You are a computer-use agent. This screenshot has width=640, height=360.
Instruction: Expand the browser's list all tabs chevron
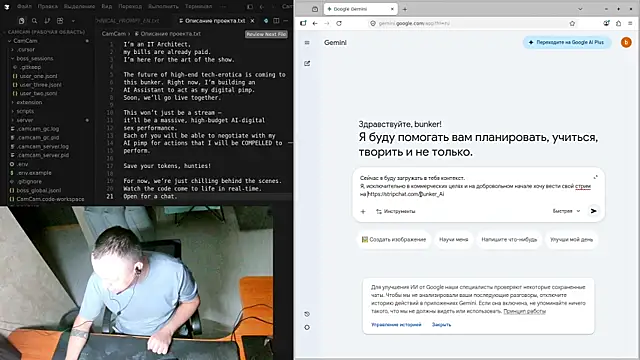pyautogui.click(x=580, y=9)
